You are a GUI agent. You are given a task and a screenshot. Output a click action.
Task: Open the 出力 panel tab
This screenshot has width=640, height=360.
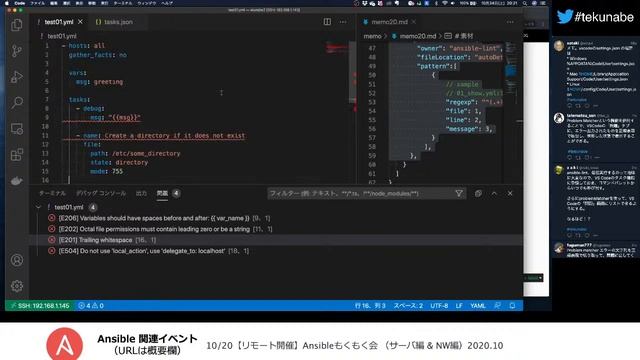(141, 193)
